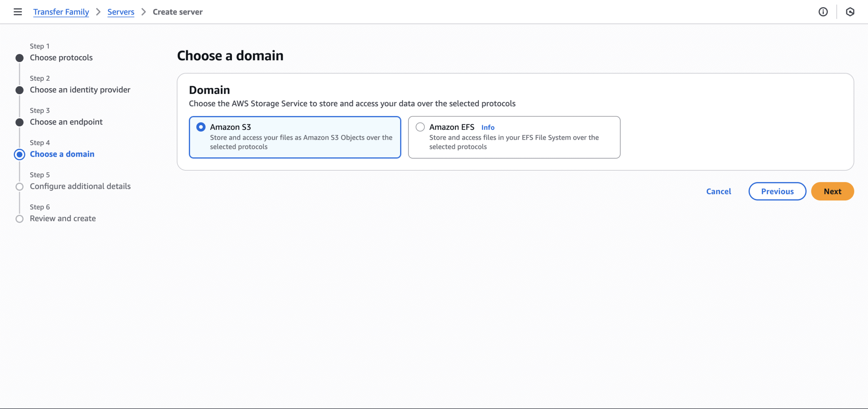
Task: Open Info link next to Amazon EFS
Action: tap(488, 128)
